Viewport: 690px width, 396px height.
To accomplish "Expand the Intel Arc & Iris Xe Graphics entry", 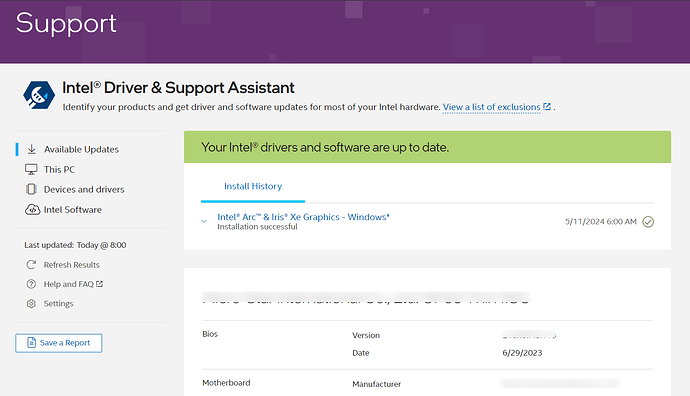I will (204, 221).
